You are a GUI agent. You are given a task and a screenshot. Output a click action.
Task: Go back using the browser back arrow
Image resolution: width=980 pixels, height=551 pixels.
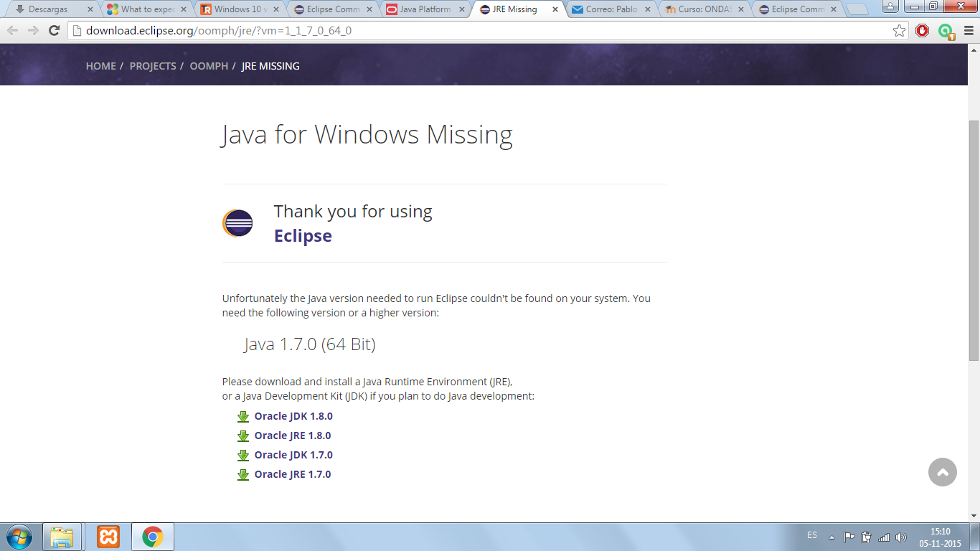point(13,31)
